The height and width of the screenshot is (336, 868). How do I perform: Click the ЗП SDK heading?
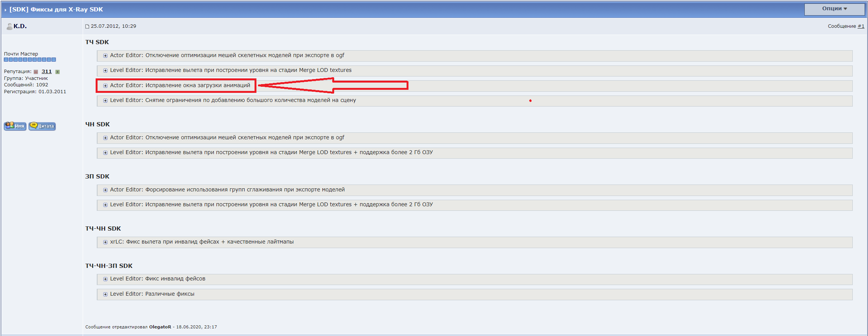tap(97, 177)
